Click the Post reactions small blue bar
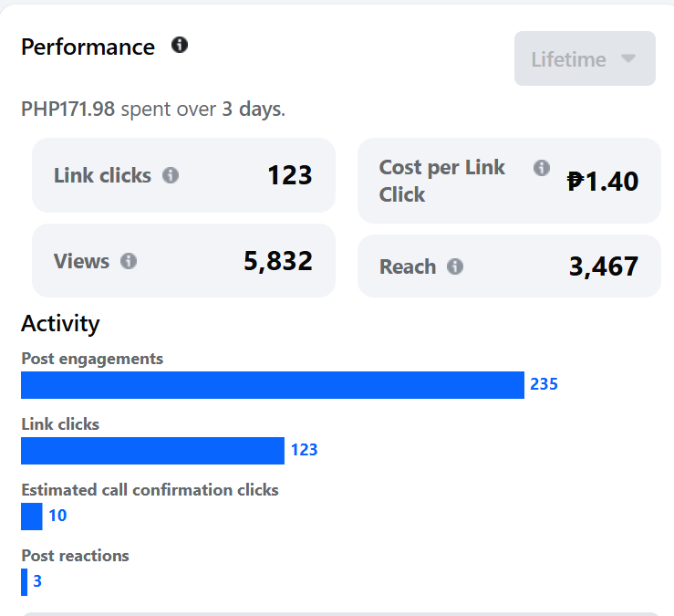The image size is (674, 616). coord(25,582)
